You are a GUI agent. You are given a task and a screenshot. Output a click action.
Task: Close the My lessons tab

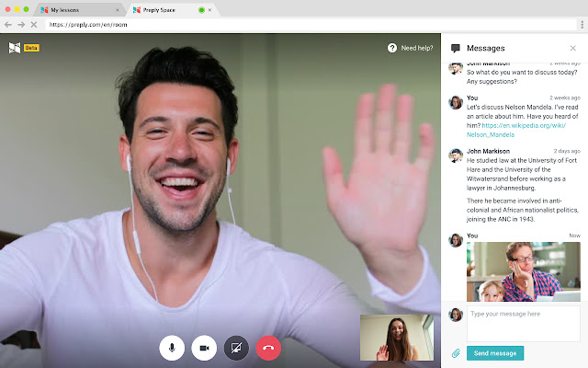118,10
